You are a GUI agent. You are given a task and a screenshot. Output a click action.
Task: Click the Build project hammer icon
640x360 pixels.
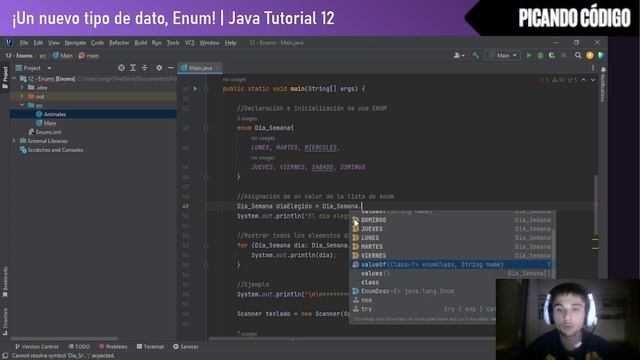tap(476, 55)
